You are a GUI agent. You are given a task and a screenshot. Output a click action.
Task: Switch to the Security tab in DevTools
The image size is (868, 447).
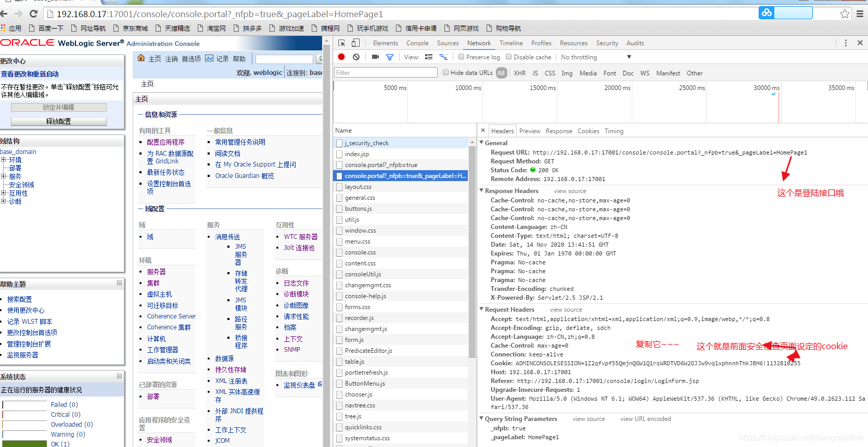(x=607, y=43)
